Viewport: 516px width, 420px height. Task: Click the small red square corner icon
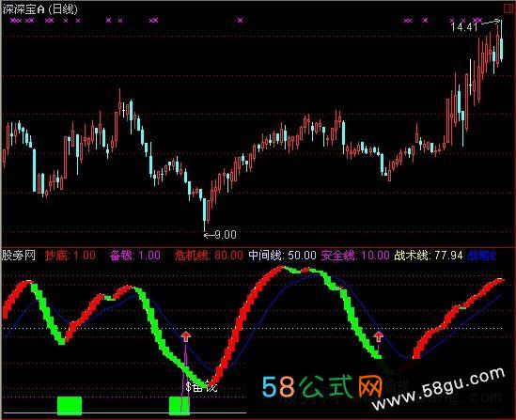pyautogui.click(x=508, y=8)
